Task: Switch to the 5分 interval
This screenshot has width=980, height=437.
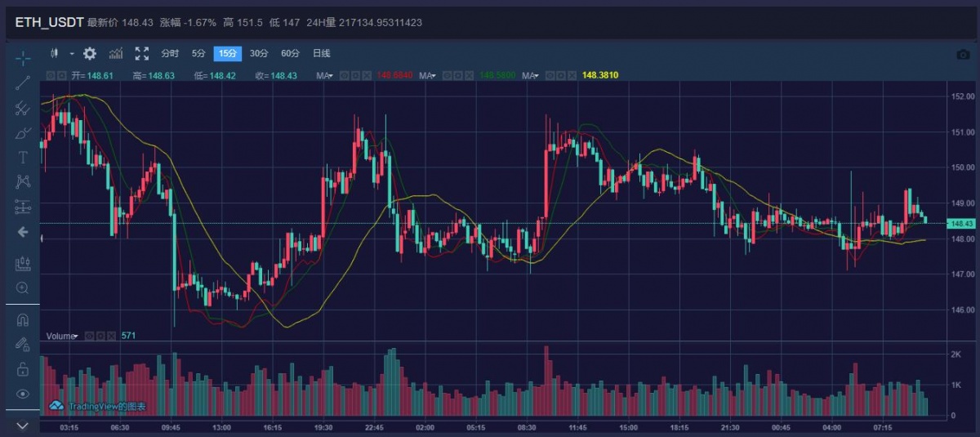Action: point(198,53)
